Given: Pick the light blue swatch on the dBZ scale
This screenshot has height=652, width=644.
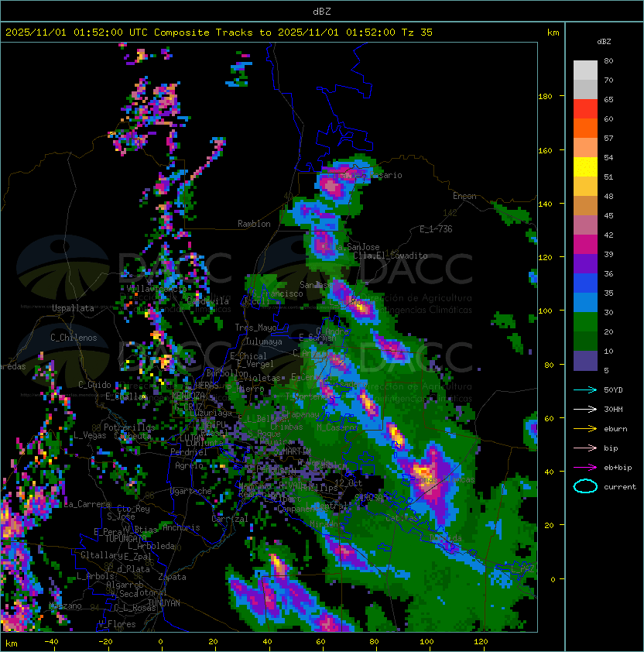Looking at the screenshot, I should [585, 302].
